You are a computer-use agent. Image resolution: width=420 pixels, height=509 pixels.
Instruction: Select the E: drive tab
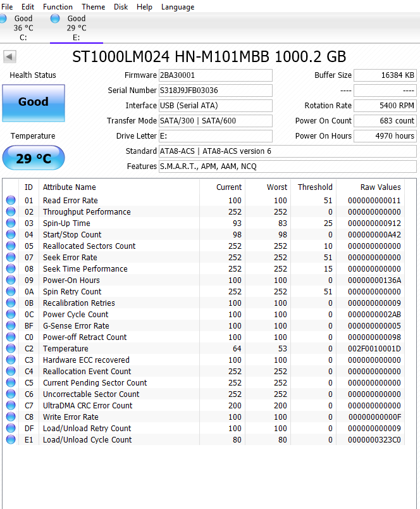click(x=76, y=28)
